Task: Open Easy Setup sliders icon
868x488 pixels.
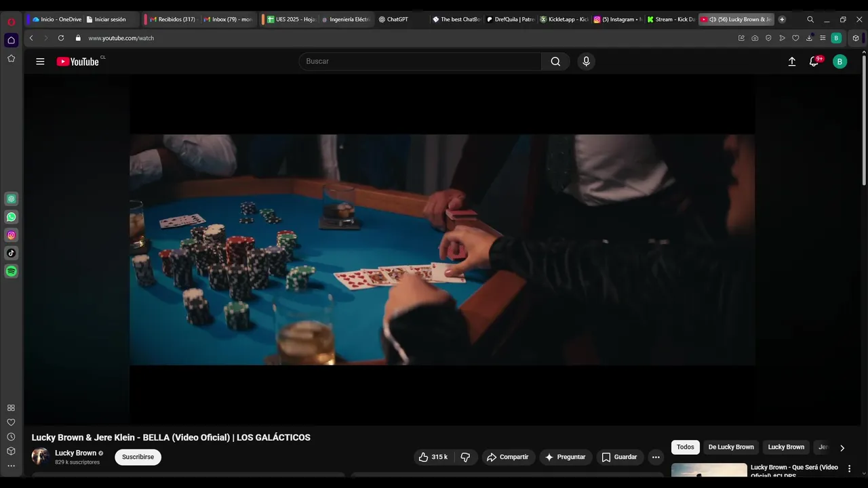Action: tap(823, 38)
